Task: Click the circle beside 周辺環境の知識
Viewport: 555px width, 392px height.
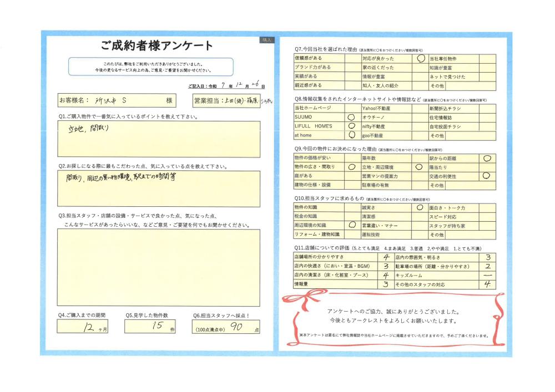Action: coord(351,225)
